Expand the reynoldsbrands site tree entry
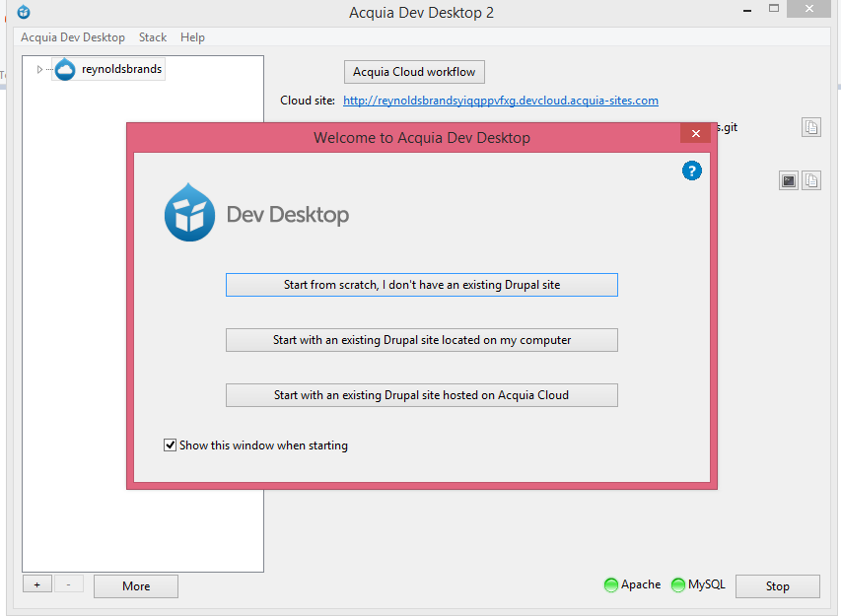 (x=39, y=69)
